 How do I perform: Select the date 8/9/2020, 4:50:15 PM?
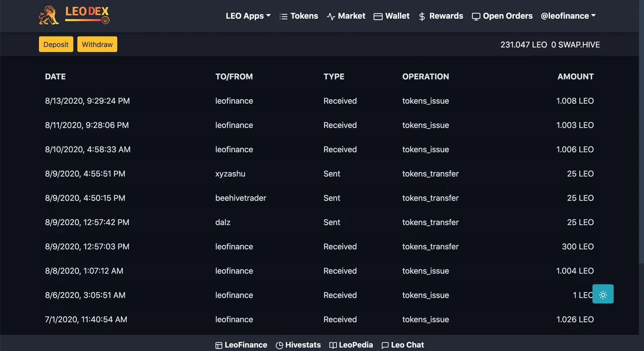(x=85, y=198)
